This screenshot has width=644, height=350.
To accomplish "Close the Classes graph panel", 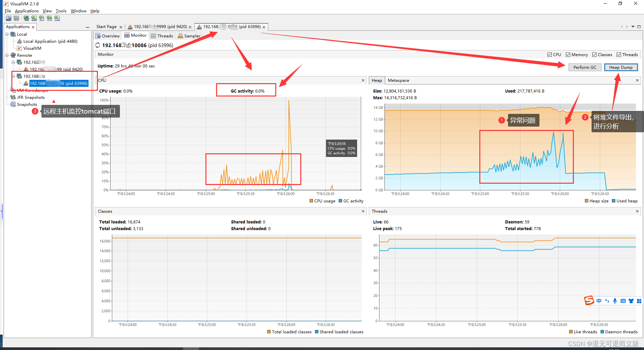I will 363,211.
